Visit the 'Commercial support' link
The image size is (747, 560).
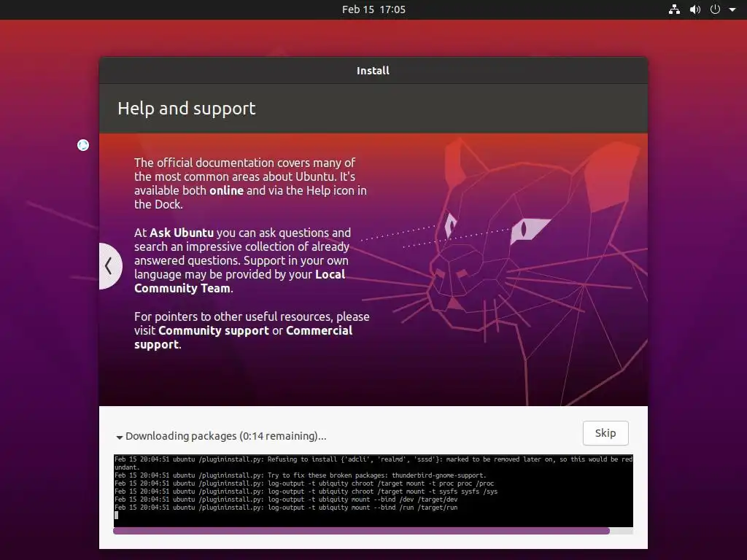pos(244,337)
